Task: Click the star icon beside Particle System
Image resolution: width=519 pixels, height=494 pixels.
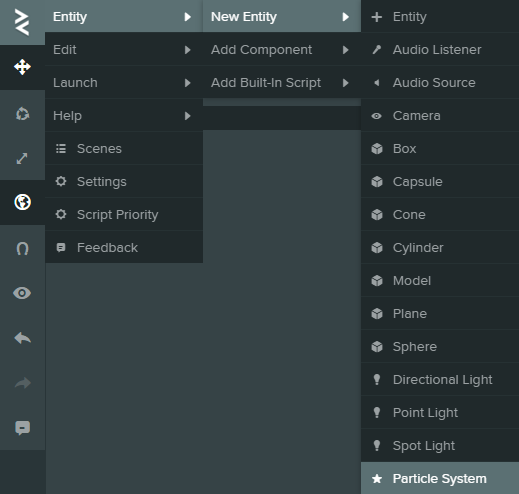Action: [x=377, y=479]
